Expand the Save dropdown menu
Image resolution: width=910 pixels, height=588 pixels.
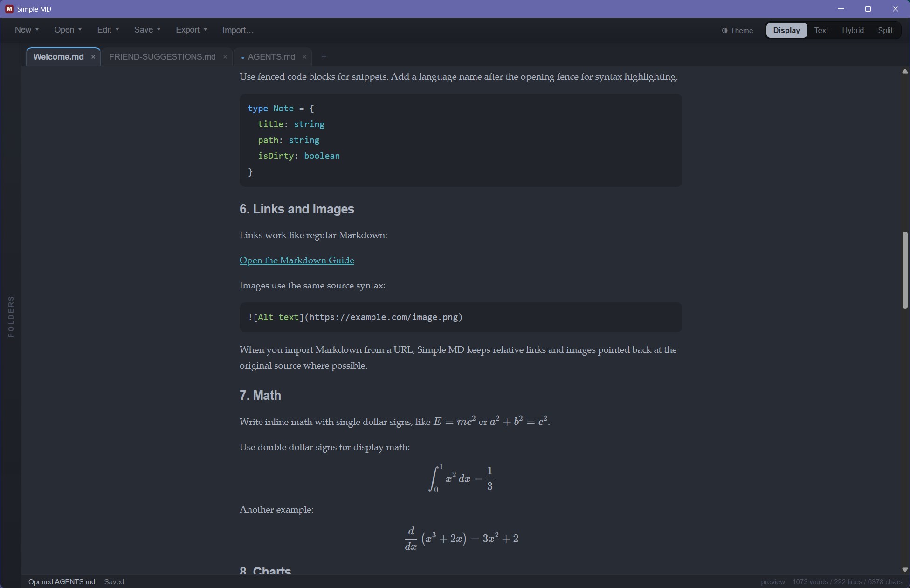click(x=147, y=30)
